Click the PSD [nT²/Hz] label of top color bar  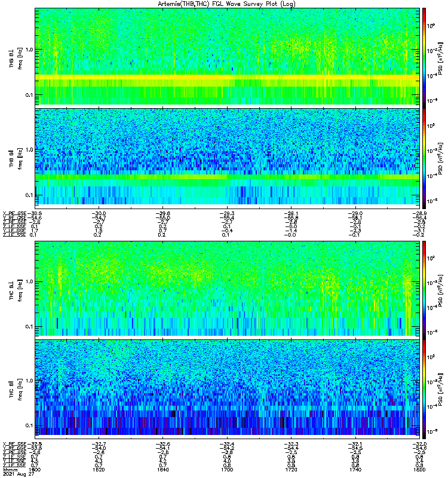[x=440, y=56]
